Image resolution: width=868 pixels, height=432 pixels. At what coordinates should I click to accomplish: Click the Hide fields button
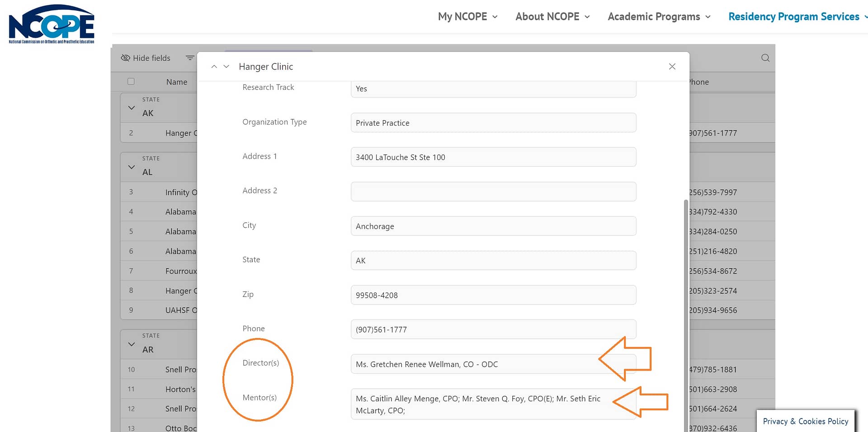click(x=146, y=58)
